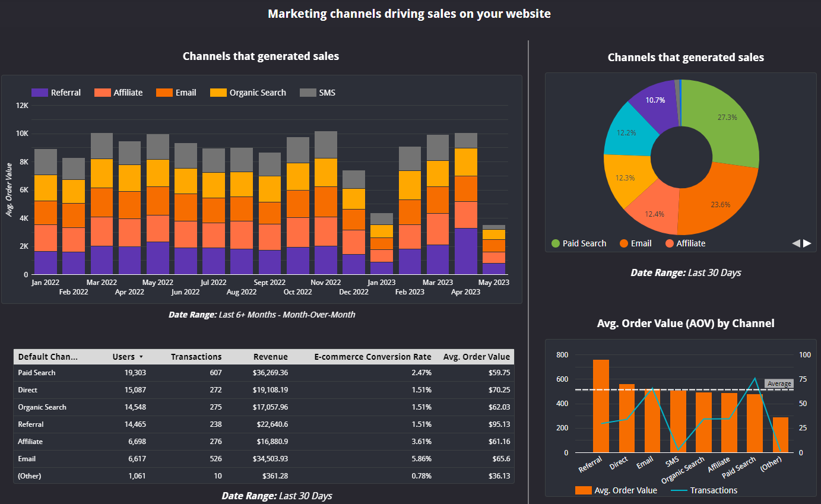Click the 5.86% conversion rate cell
This screenshot has width=821, height=504.
click(x=421, y=459)
